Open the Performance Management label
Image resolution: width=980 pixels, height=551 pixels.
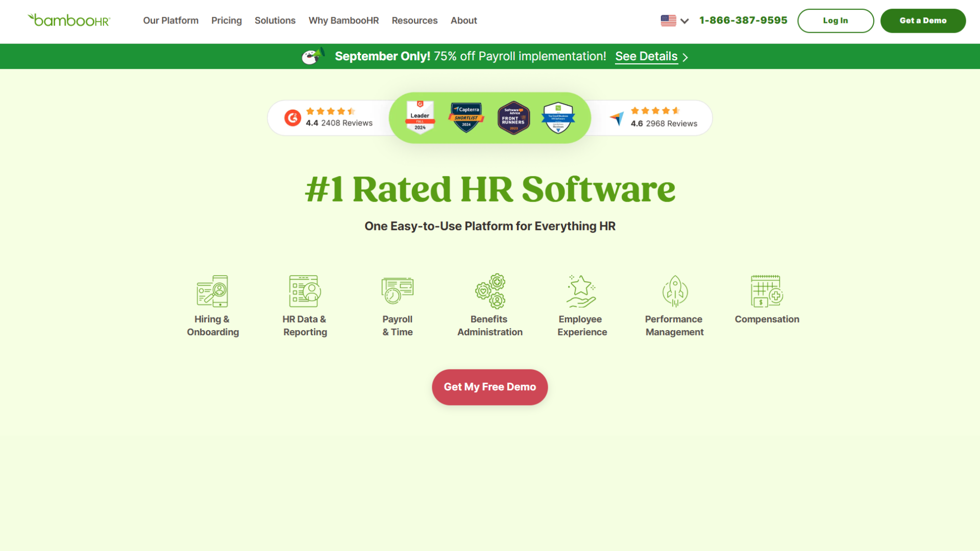(674, 325)
